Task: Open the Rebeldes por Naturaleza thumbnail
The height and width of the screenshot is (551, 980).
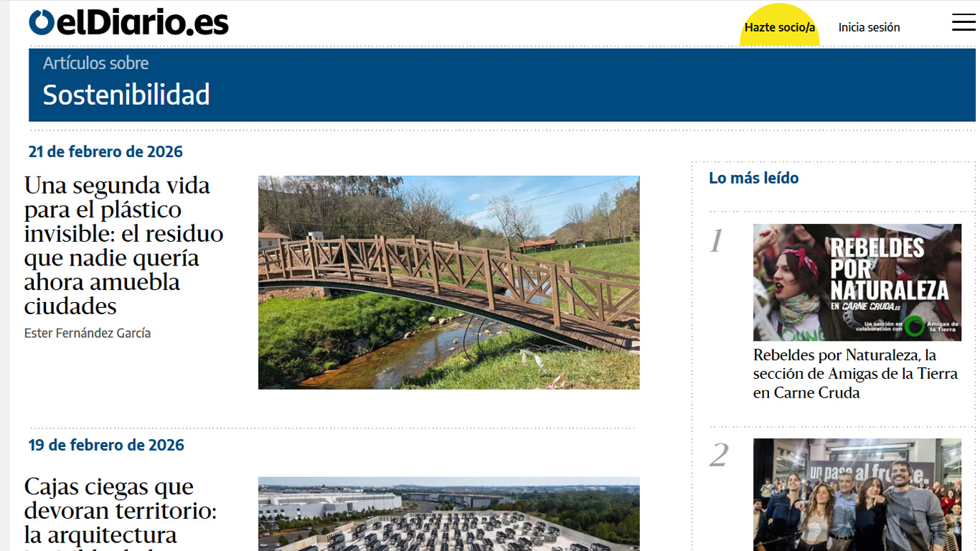Action: click(857, 282)
